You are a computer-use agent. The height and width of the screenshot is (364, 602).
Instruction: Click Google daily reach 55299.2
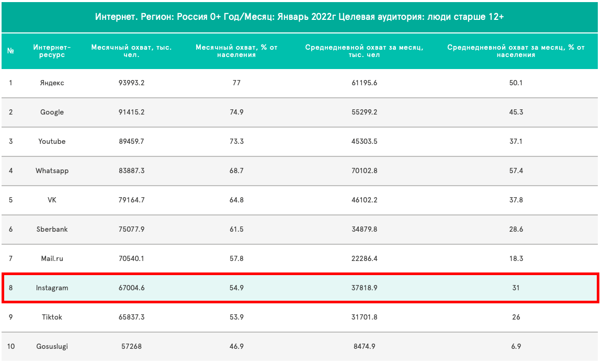pyautogui.click(x=365, y=112)
